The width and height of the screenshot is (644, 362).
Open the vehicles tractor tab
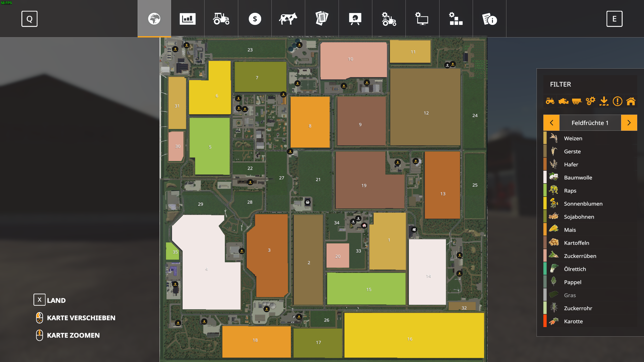tap(221, 19)
